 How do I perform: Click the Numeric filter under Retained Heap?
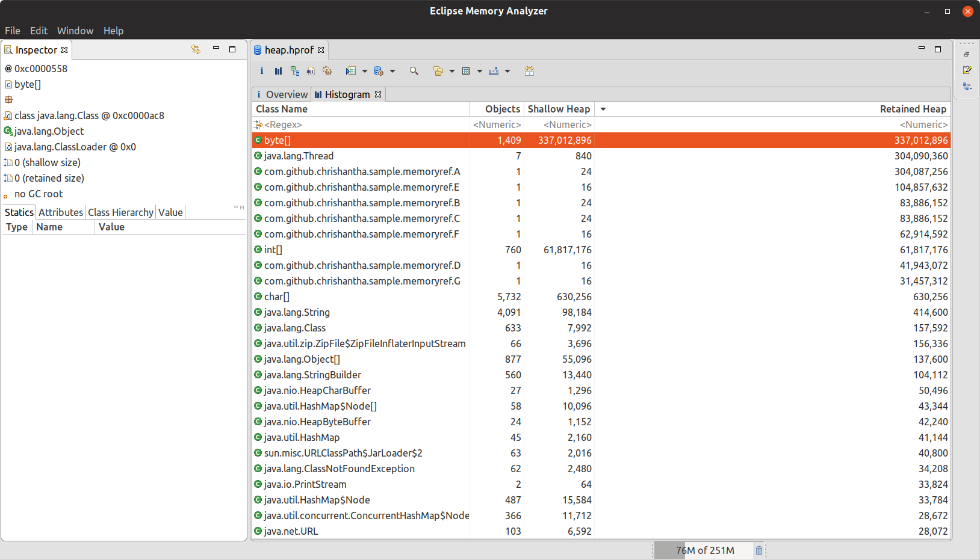pos(773,125)
